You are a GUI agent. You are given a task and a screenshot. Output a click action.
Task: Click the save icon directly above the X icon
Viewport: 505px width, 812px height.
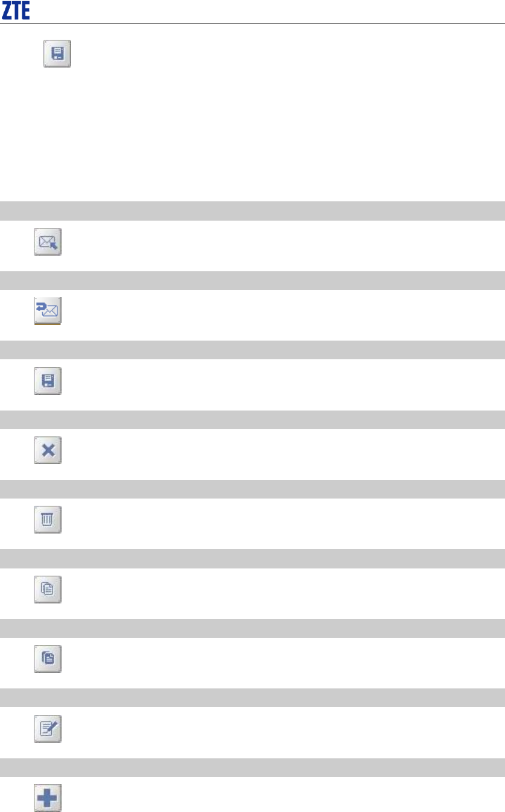click(48, 382)
